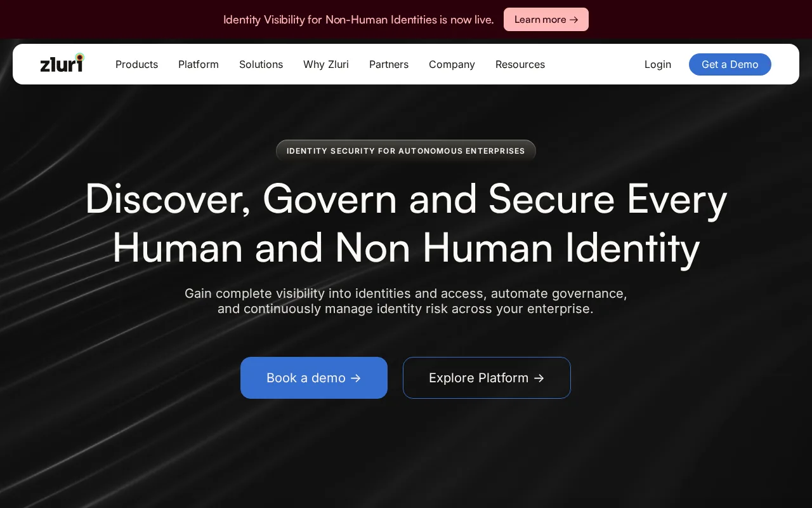Viewport: 812px width, 508px height.
Task: Open the Partners menu
Action: (x=389, y=64)
